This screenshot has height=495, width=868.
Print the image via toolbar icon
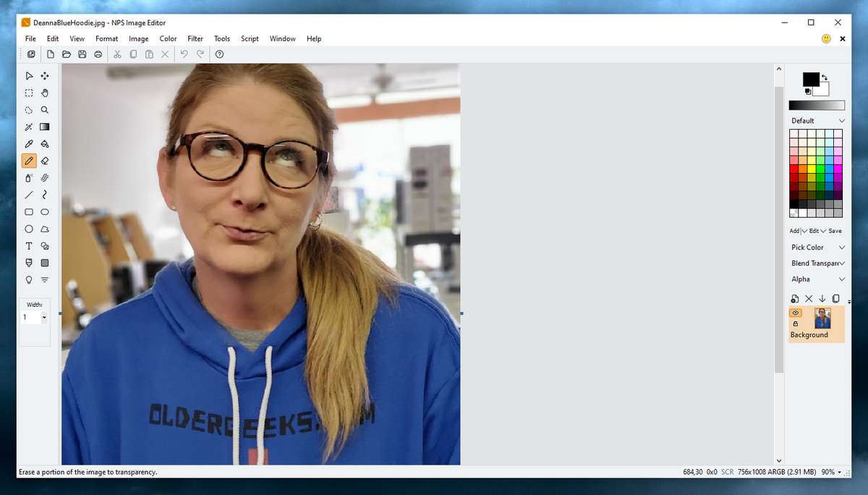(98, 54)
